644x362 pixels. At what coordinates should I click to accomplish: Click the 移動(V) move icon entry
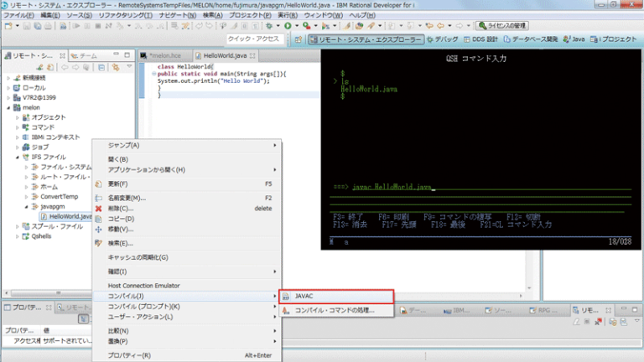pyautogui.click(x=121, y=229)
